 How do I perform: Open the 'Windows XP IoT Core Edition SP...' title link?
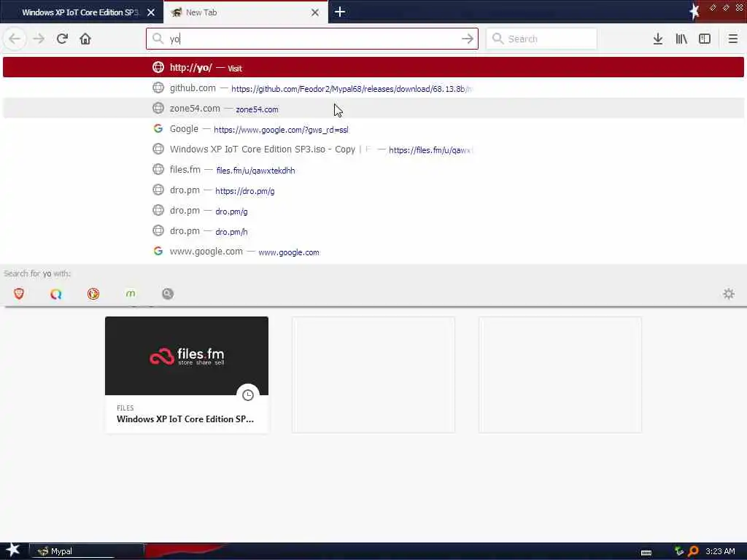tap(185, 419)
